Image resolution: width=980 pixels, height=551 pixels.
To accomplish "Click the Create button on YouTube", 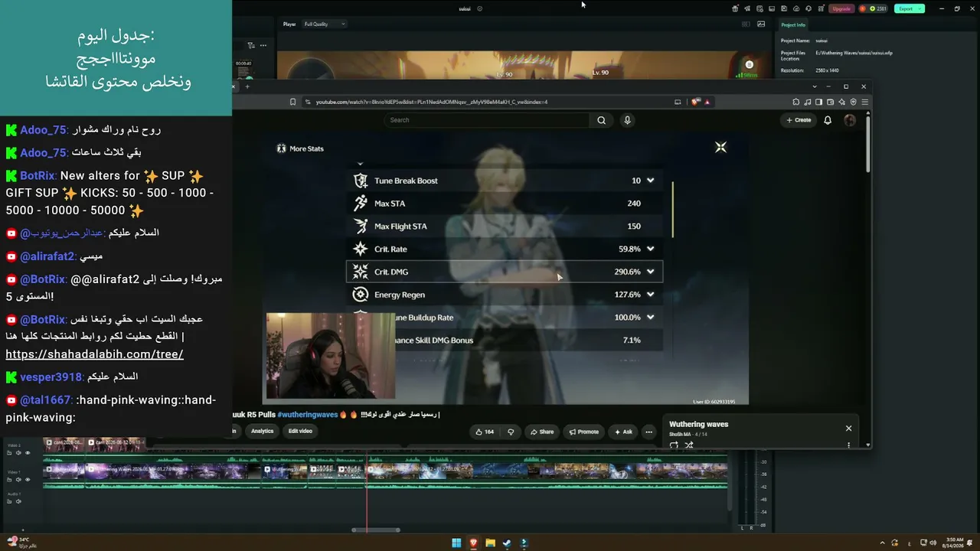I will 799,120.
